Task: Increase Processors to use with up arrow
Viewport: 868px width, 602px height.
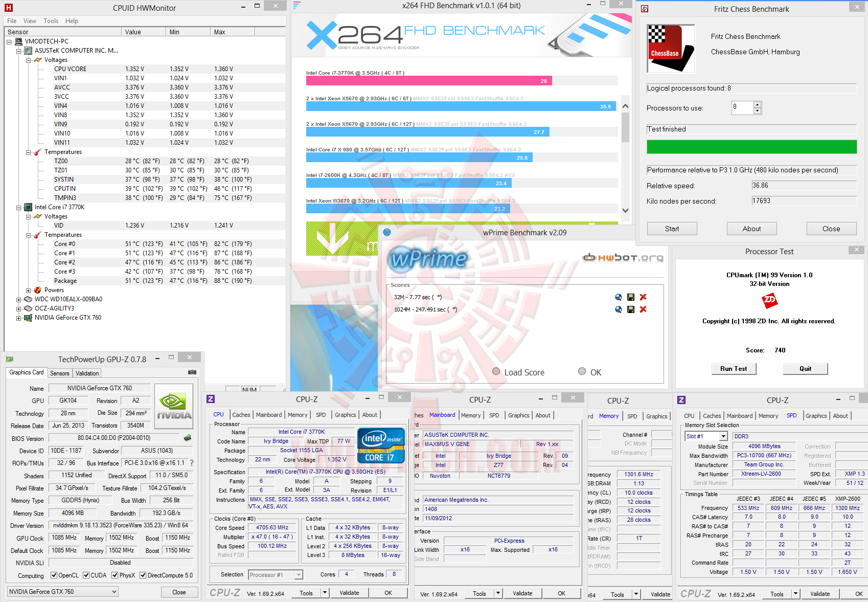Action: 758,105
